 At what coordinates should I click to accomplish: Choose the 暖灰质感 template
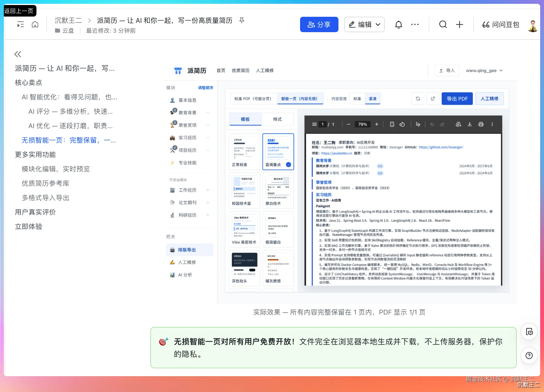[x=278, y=268]
